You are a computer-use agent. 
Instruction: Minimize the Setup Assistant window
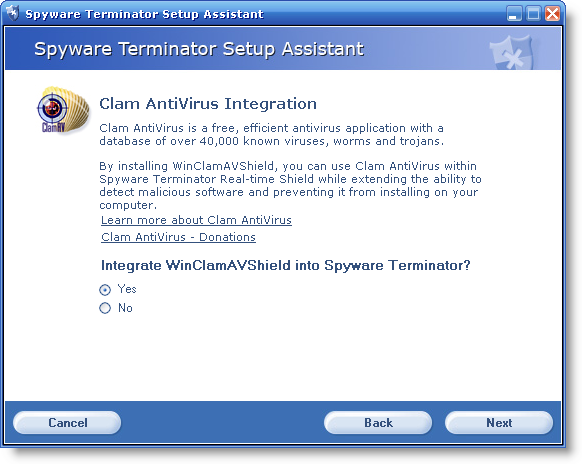(514, 14)
